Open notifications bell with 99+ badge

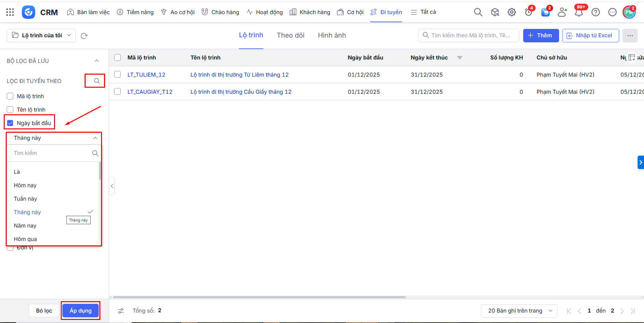click(x=579, y=13)
